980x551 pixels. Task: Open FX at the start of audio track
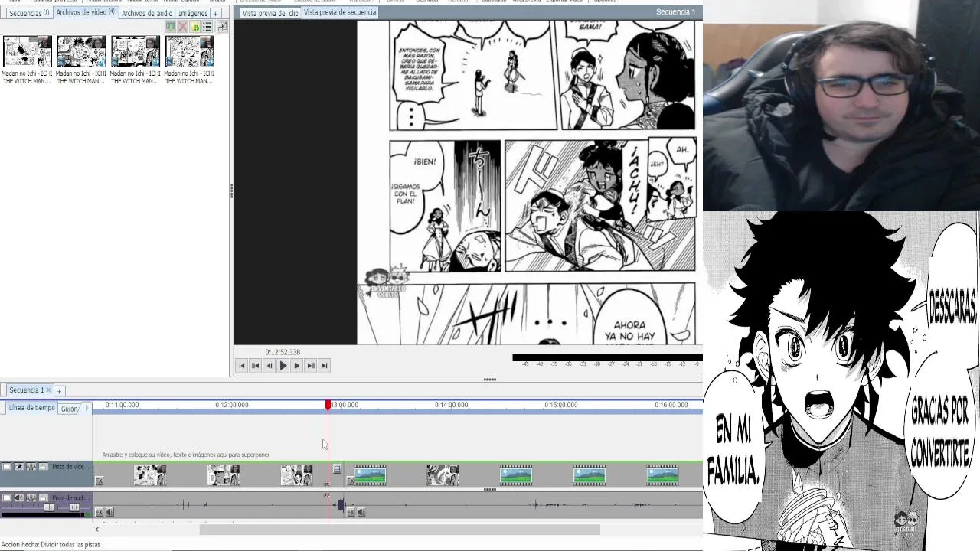pyautogui.click(x=99, y=512)
